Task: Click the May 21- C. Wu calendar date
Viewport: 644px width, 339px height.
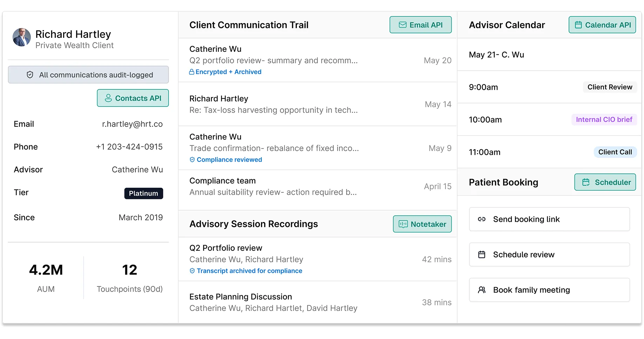Action: pyautogui.click(x=496, y=55)
